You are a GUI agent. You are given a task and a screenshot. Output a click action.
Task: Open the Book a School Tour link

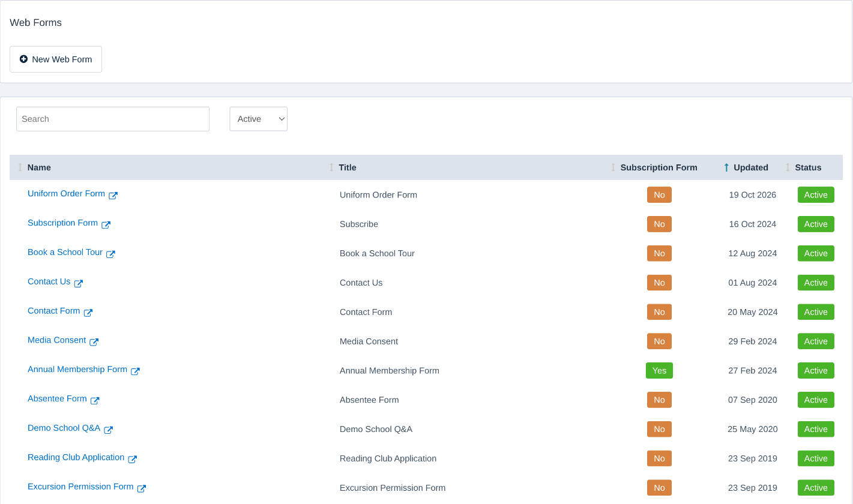tap(65, 253)
